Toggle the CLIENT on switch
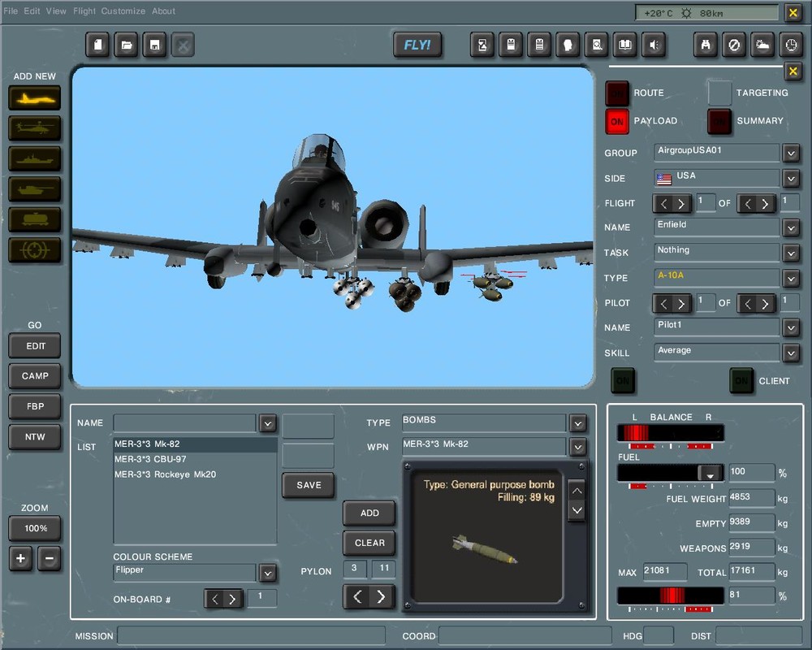Viewport: 812px width, 650px height. click(741, 381)
